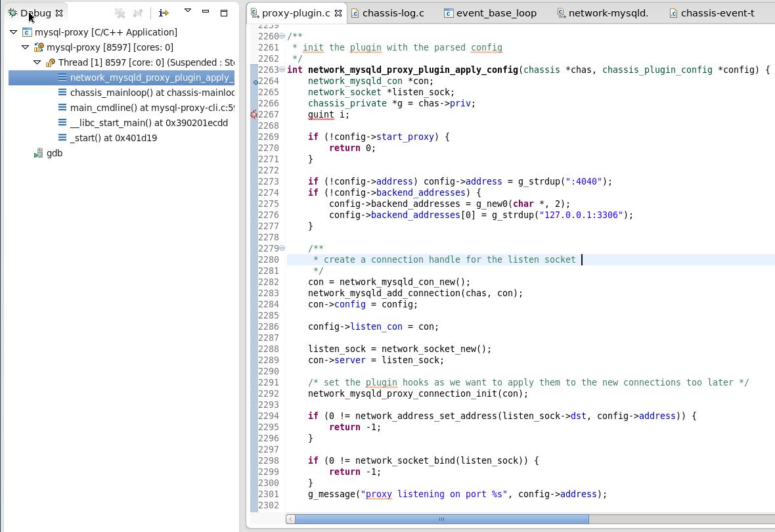Select __libc_start_main() stack frame
Viewport: 775px width, 532px height.
pos(149,123)
